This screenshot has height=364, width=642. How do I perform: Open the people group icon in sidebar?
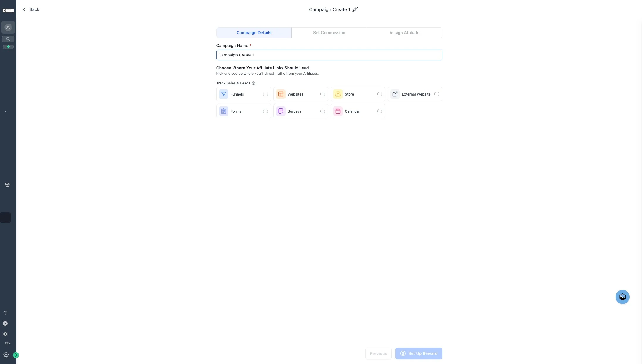click(7, 185)
